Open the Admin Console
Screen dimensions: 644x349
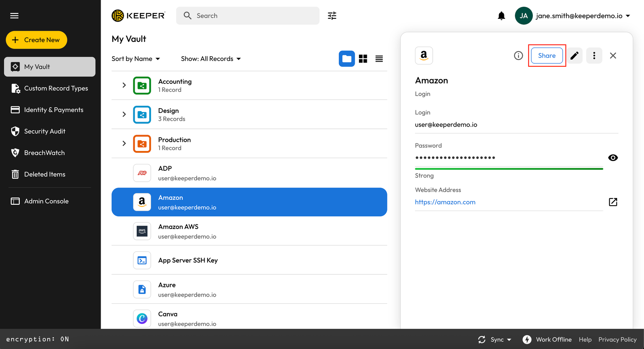pyautogui.click(x=46, y=201)
